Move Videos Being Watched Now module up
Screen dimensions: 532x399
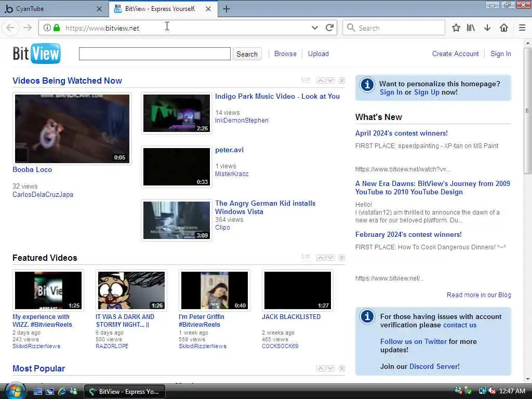tap(320, 81)
